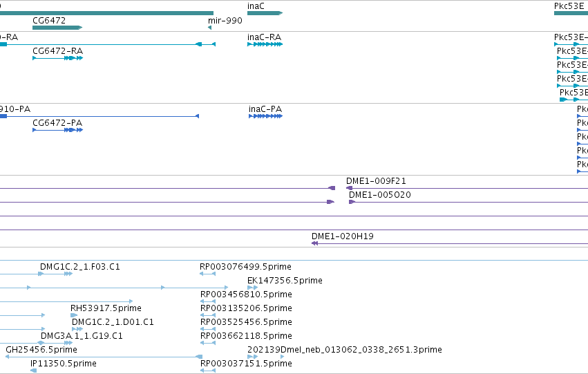This screenshot has height=374, width=588.
Task: Click RP003456810.5prime label
Action: click(x=246, y=294)
